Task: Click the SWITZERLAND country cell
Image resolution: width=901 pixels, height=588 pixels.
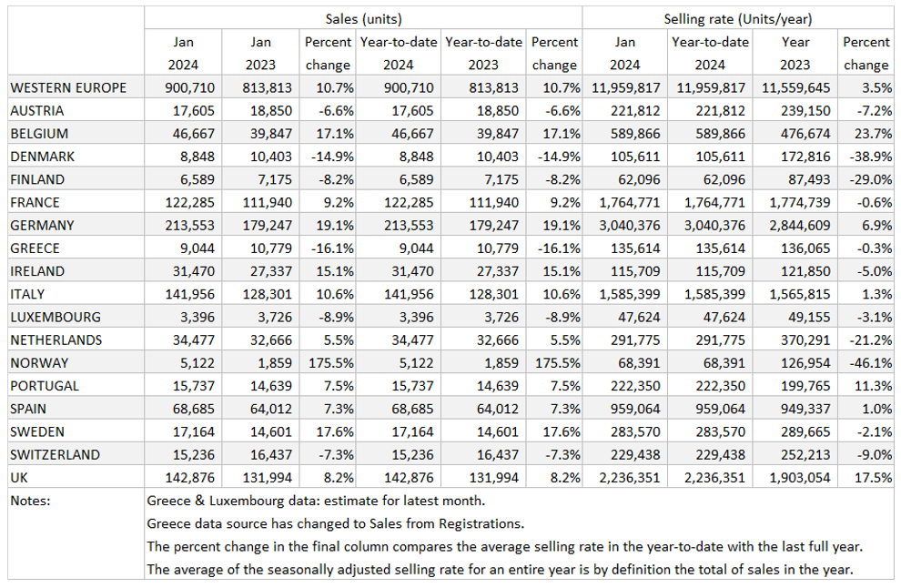Action: [56, 454]
